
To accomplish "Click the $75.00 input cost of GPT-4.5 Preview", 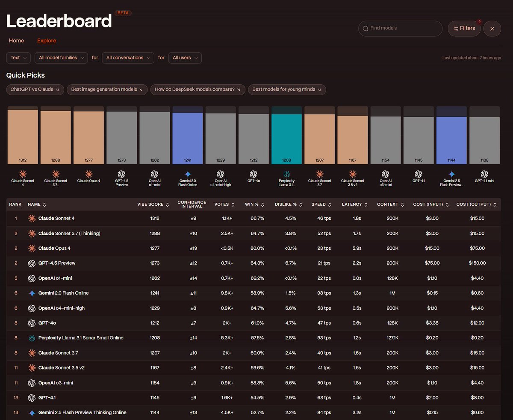I will [x=432, y=263].
